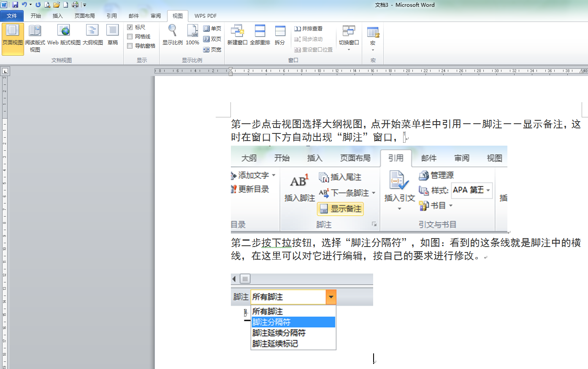
Task: Enable the 导航窗格 navigation pane checkbox
Action: tap(130, 46)
